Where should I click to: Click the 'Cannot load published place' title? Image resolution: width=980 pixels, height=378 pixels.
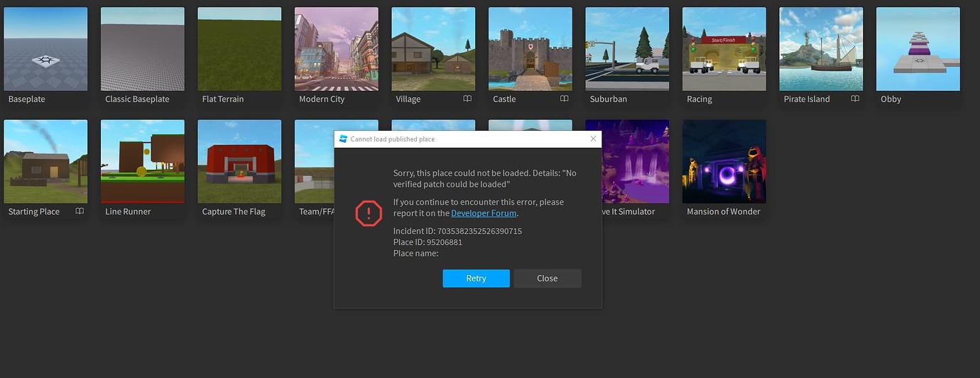pos(393,139)
